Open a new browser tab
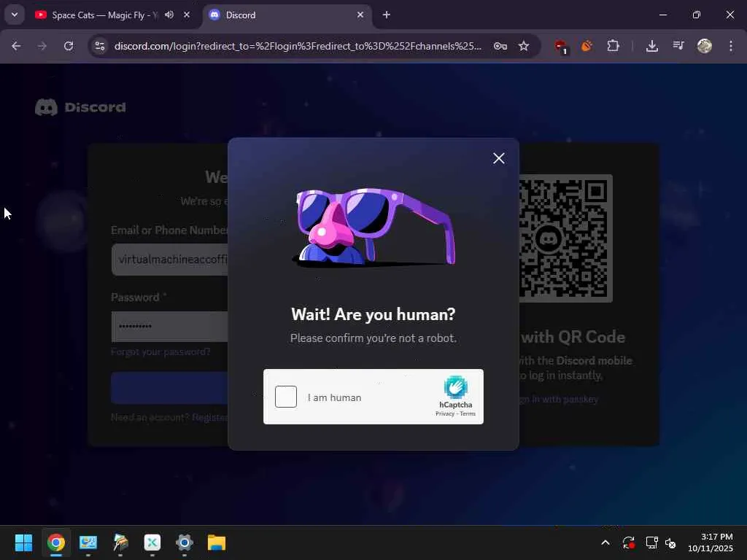This screenshot has height=560, width=747. (x=387, y=15)
